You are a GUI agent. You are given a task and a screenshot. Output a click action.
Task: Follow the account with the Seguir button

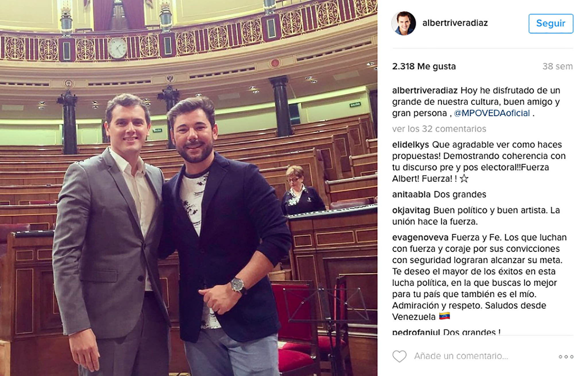(551, 23)
